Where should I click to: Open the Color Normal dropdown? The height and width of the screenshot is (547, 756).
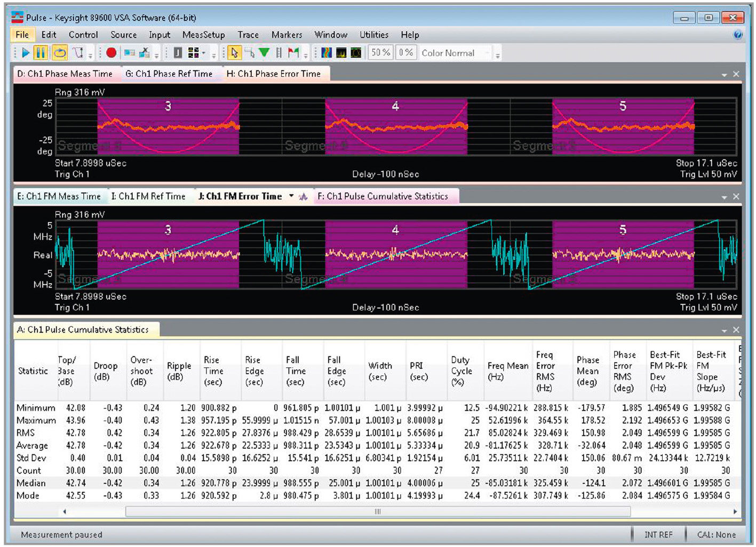[455, 53]
